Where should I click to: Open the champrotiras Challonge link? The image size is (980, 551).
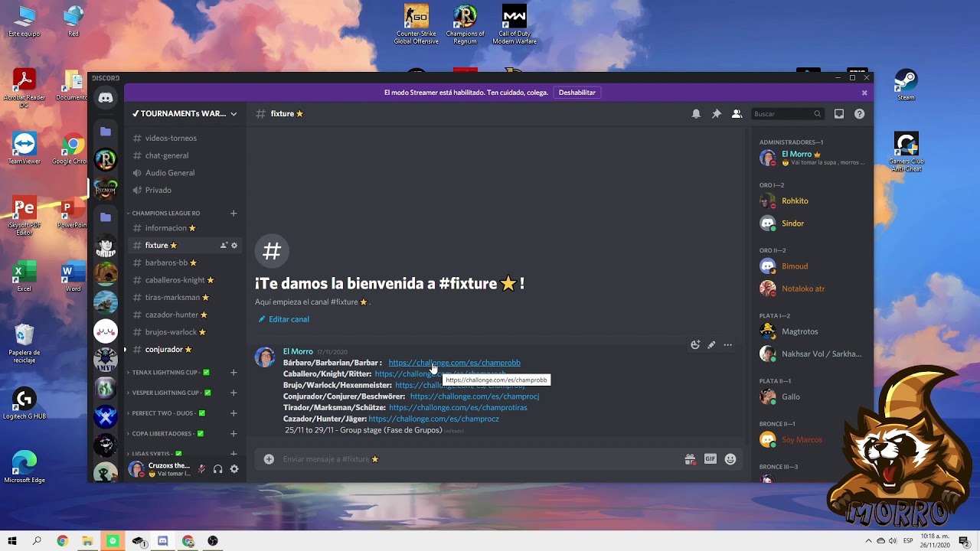tap(458, 408)
